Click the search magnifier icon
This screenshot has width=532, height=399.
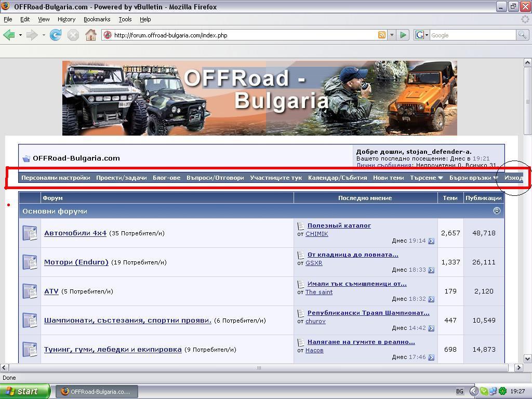coord(522,35)
